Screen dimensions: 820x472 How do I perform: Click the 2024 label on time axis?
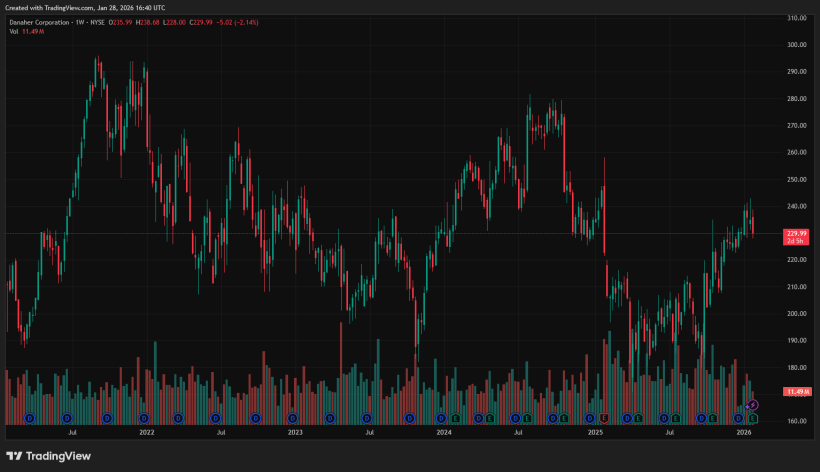point(444,433)
